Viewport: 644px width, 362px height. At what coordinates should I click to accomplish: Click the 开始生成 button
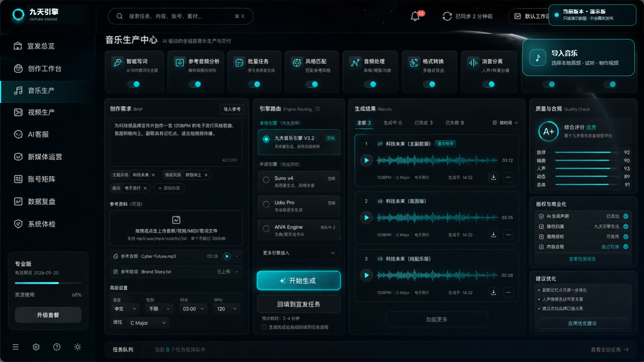pyautogui.click(x=299, y=281)
